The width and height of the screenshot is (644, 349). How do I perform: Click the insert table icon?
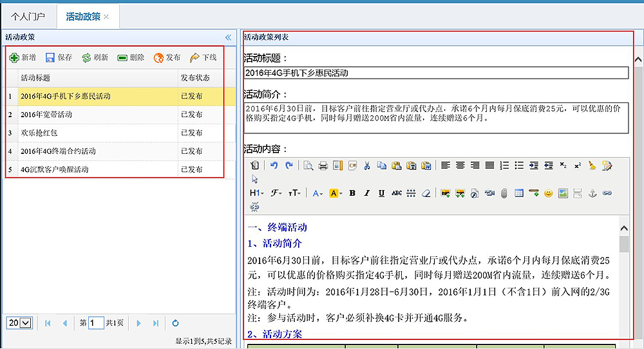tap(518, 193)
